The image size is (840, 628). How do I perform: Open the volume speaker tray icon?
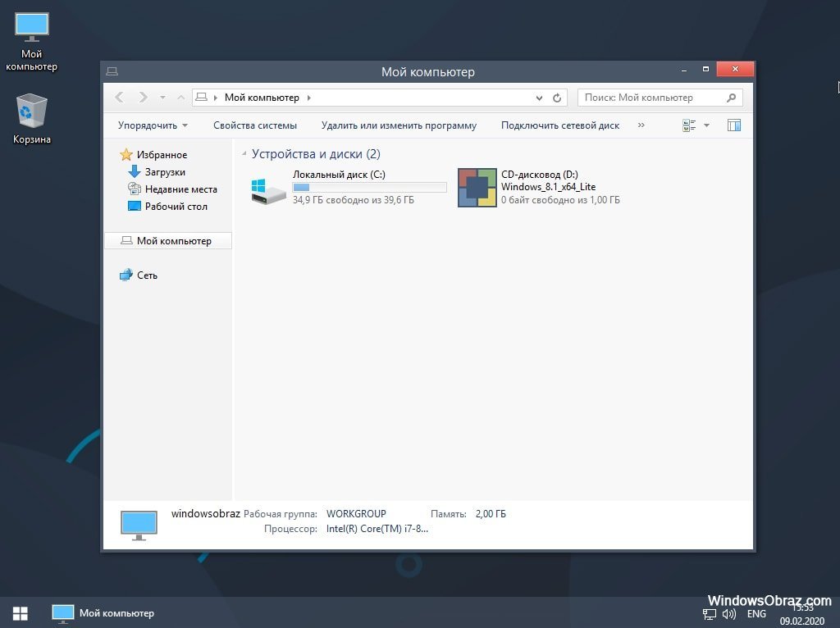(x=728, y=614)
